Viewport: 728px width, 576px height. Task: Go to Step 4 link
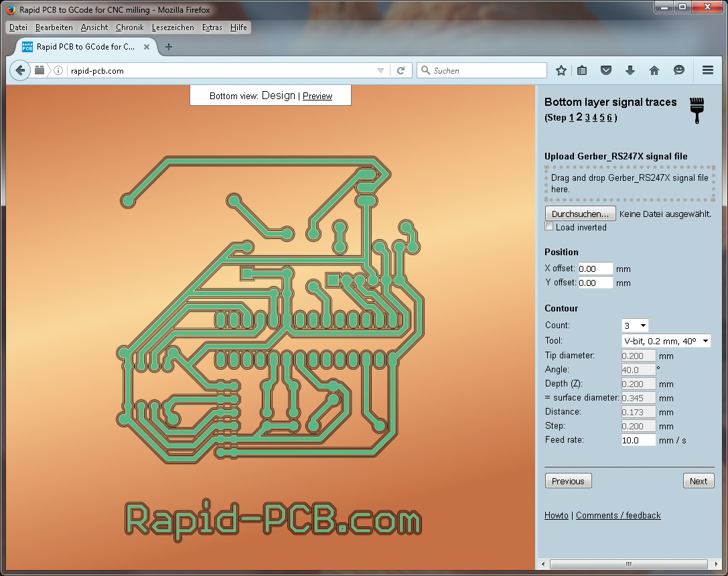[x=595, y=117]
